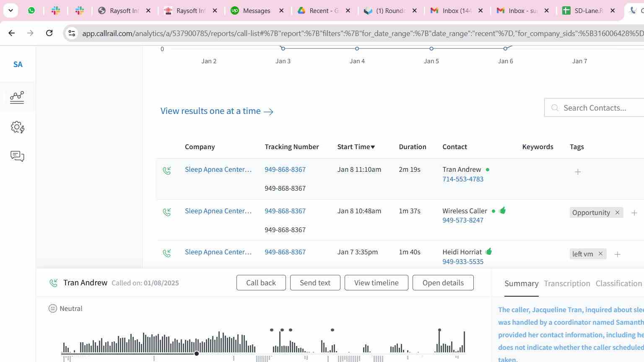Add a tag to Tran Andrew call
This screenshot has width=644, height=362.
[577, 172]
